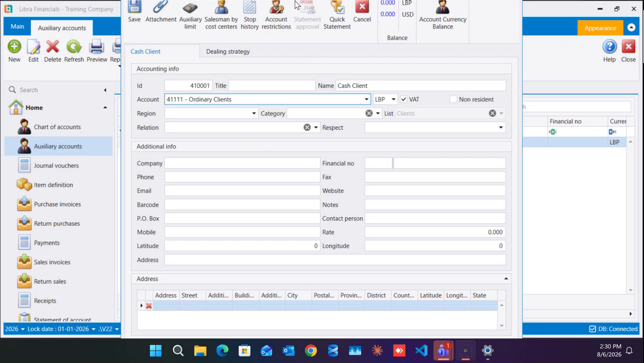Open Stop history
This screenshot has width=644, height=363.
coord(250,15)
